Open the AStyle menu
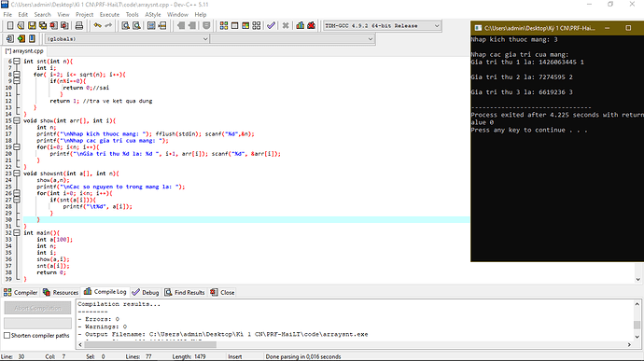This screenshot has height=361, width=644. (153, 14)
